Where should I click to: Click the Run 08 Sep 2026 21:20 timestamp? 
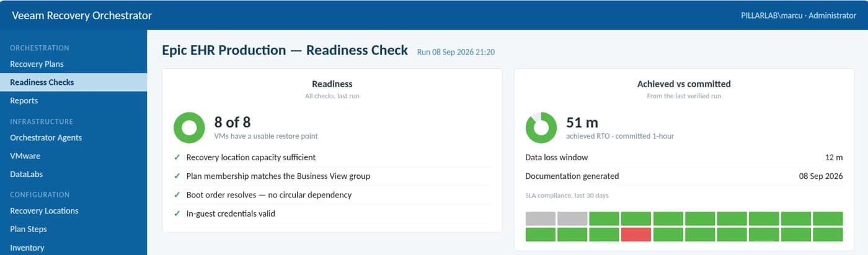456,52
